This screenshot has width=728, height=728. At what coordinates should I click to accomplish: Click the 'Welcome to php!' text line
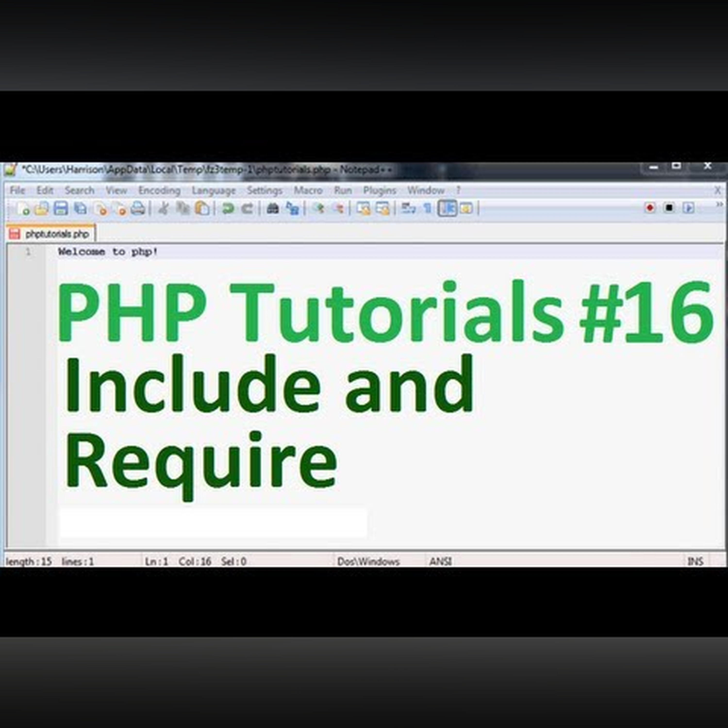pos(108,252)
